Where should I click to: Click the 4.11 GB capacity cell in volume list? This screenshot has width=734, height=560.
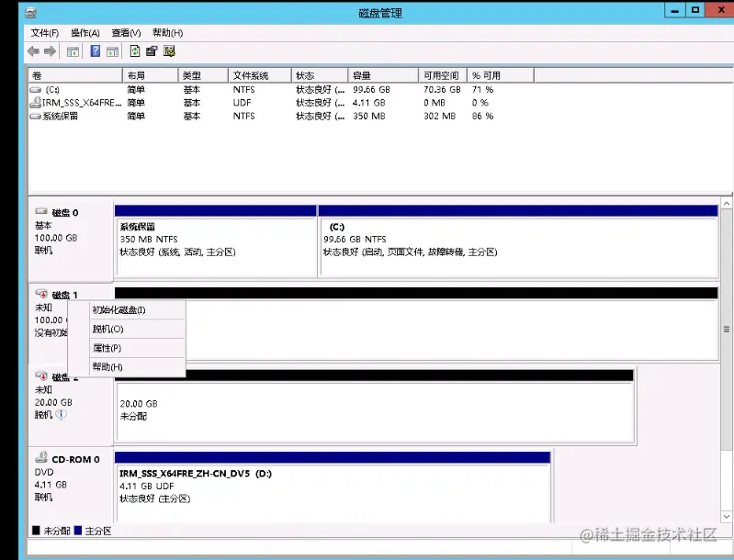[x=369, y=103]
